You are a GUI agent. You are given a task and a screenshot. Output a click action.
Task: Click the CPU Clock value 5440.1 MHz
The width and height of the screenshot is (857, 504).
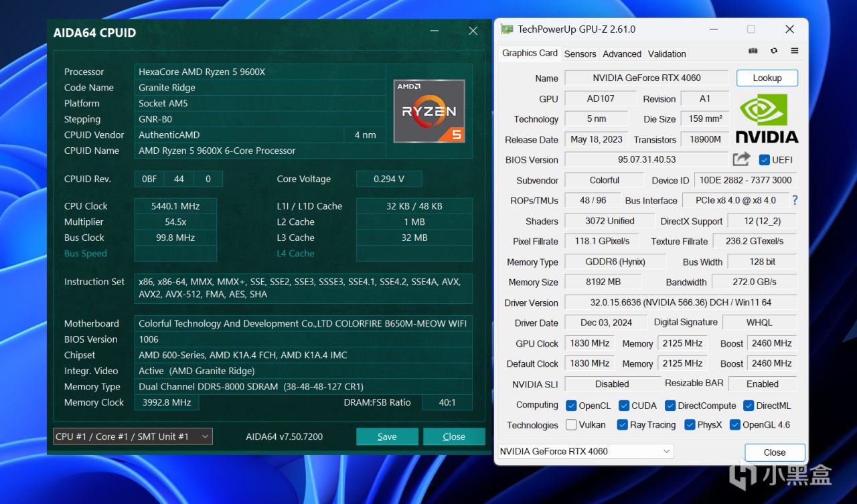click(x=175, y=206)
